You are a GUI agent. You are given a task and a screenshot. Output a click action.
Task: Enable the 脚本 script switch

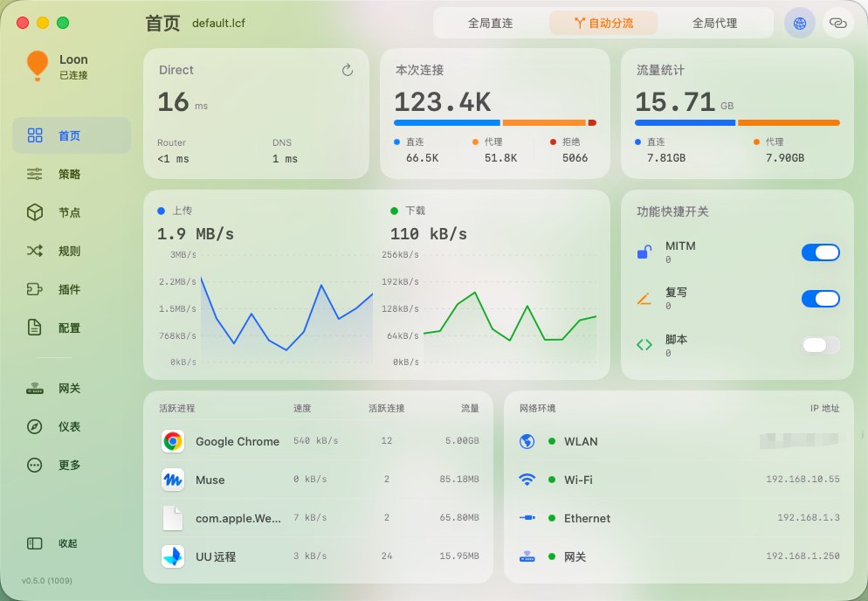click(820, 345)
